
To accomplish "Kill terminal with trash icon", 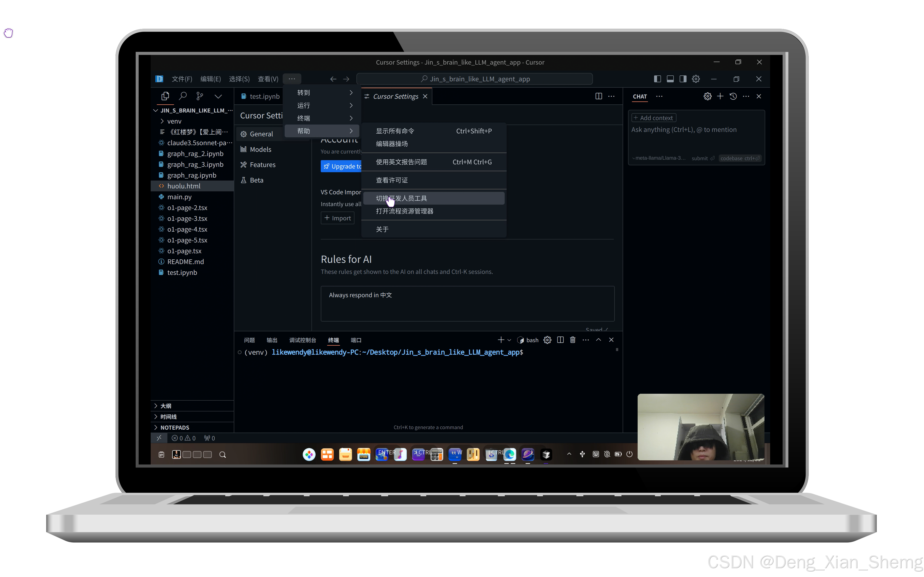I will coord(573,340).
